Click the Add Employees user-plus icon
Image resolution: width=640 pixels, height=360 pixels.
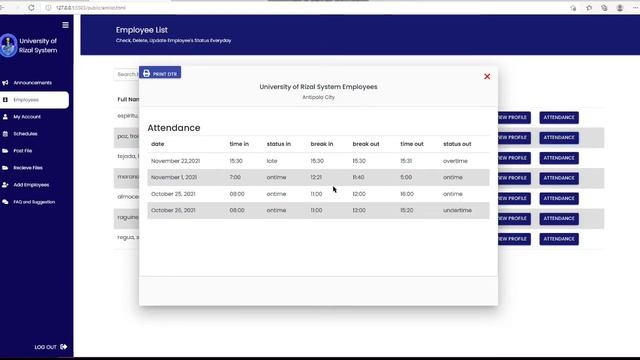5,185
